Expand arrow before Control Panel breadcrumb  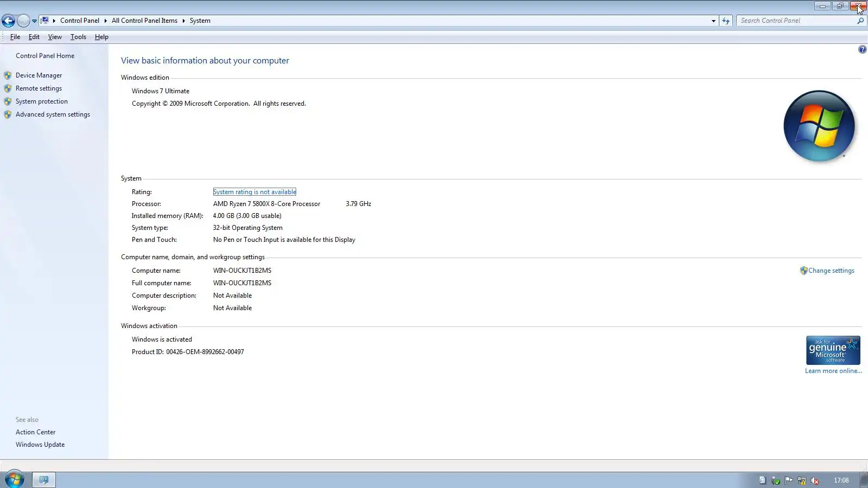(54, 21)
